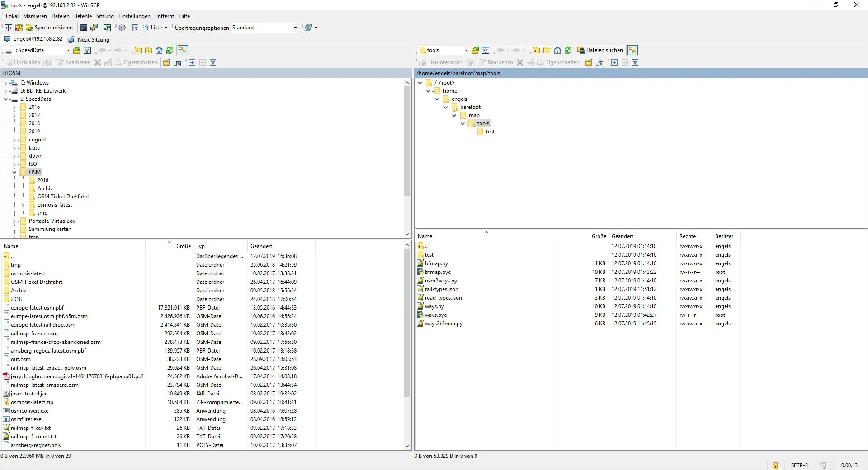The width and height of the screenshot is (868, 470).
Task: Go to home directory in remote panel
Action: click(x=557, y=50)
